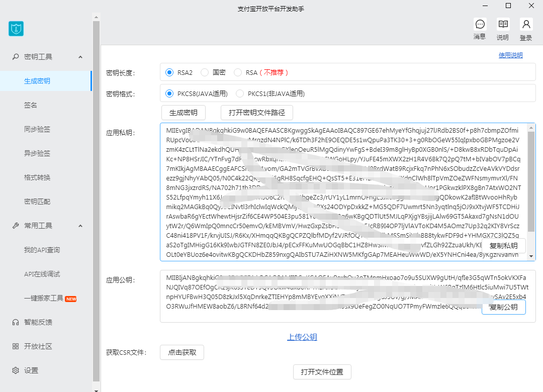The height and width of the screenshot is (392, 543).
Task: Open the 说明 documentation book icon
Action: pyautogui.click(x=503, y=25)
